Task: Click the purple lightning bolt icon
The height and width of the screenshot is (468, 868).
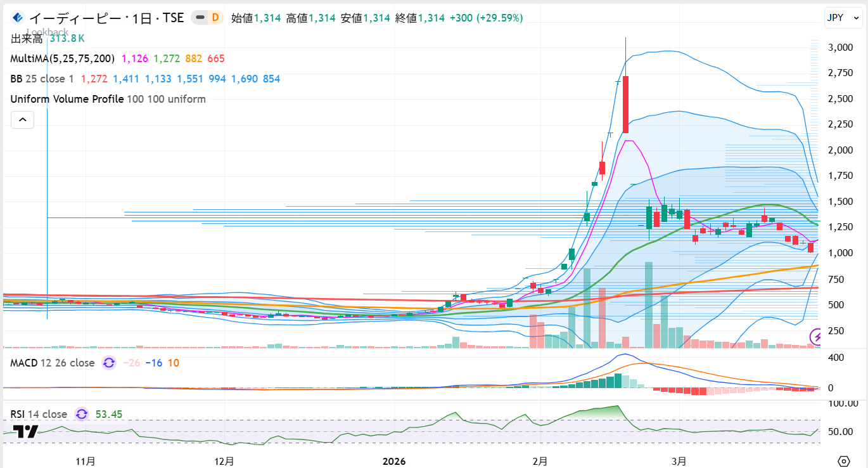Action: [817, 336]
